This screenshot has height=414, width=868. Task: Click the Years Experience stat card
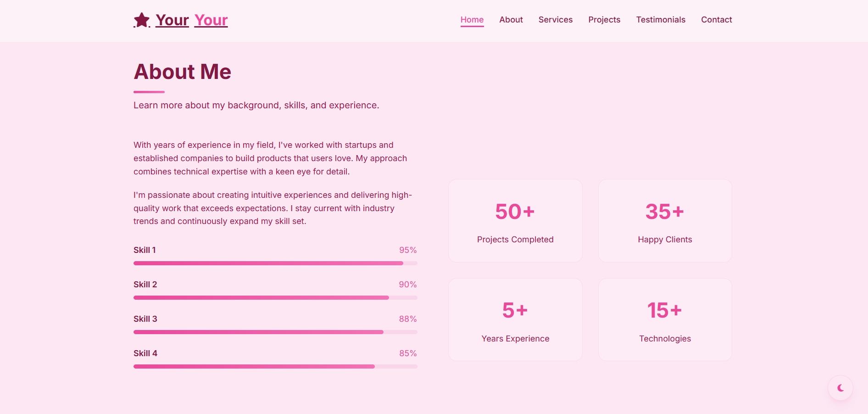[515, 320]
